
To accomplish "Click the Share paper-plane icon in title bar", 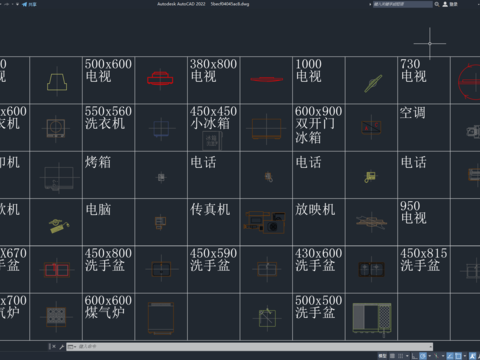I will (24, 4).
